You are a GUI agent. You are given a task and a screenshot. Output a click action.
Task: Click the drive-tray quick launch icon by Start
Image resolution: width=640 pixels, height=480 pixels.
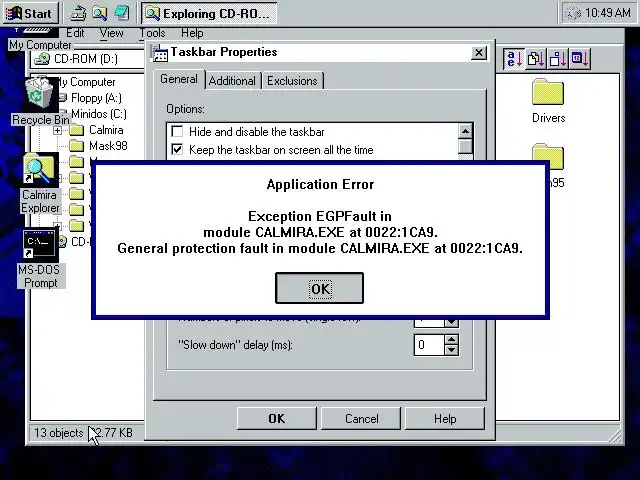click(x=78, y=13)
